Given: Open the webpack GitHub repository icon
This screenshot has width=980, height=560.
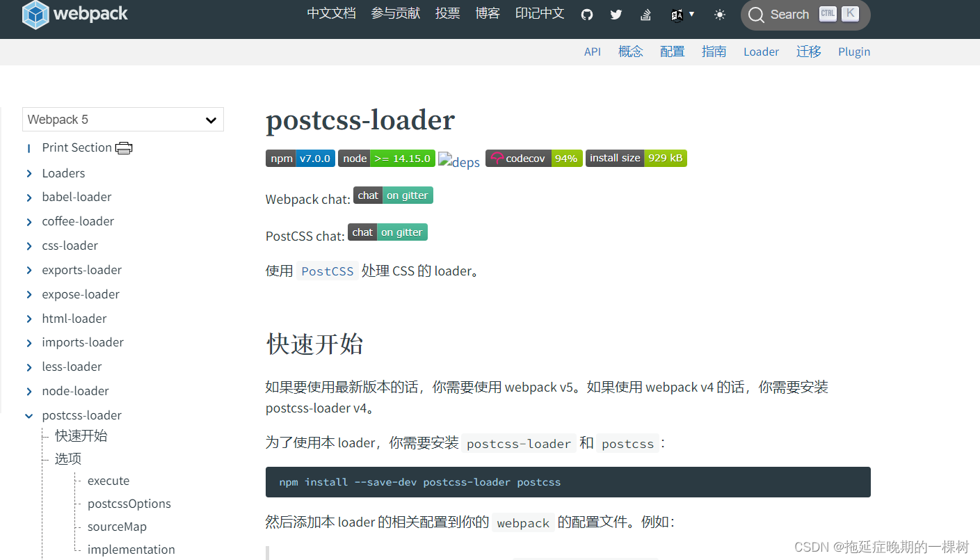Looking at the screenshot, I should pos(586,14).
